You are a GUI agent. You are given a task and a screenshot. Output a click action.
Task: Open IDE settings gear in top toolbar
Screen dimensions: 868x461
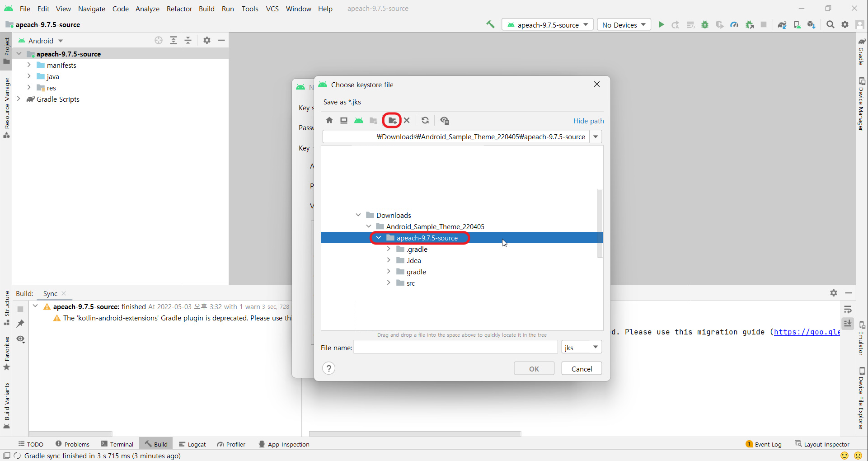[x=845, y=25]
